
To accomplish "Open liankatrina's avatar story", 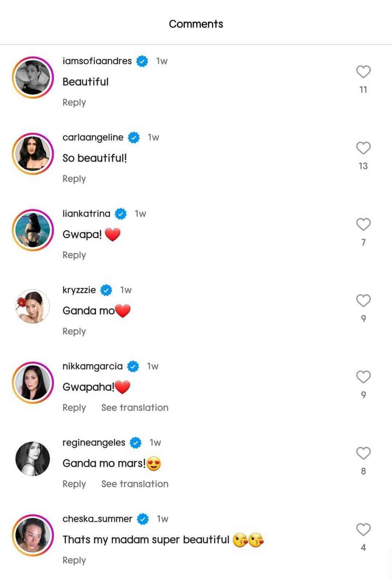I will pos(33,230).
